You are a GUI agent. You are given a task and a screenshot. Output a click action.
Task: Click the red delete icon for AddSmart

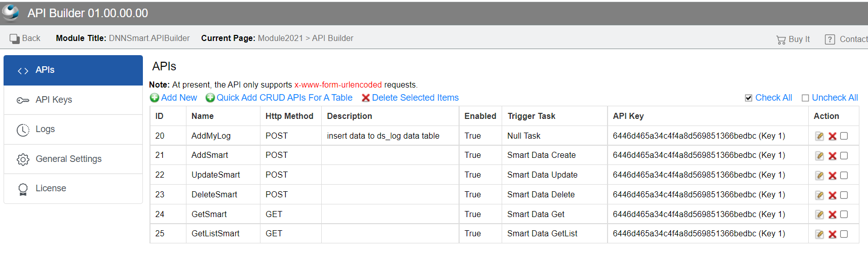[x=832, y=156]
